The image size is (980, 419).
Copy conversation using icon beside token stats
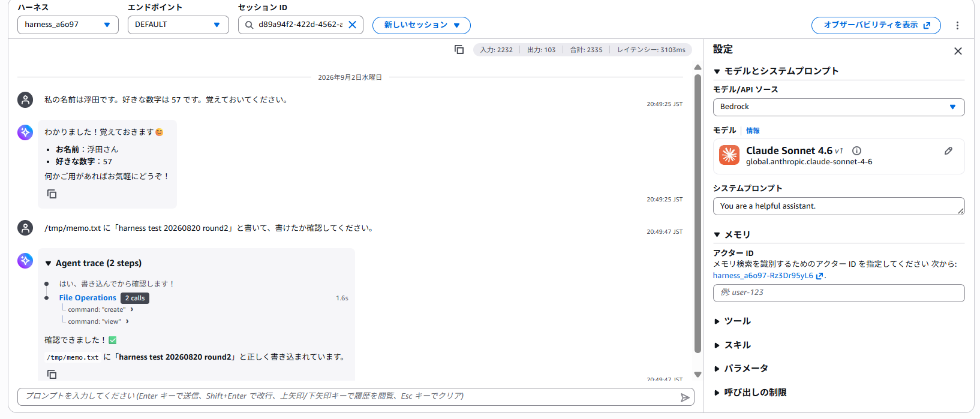459,50
